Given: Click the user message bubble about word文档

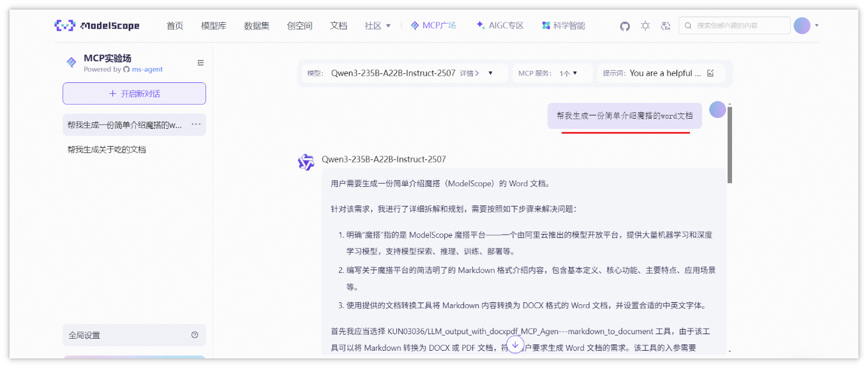Looking at the screenshot, I should (x=624, y=116).
